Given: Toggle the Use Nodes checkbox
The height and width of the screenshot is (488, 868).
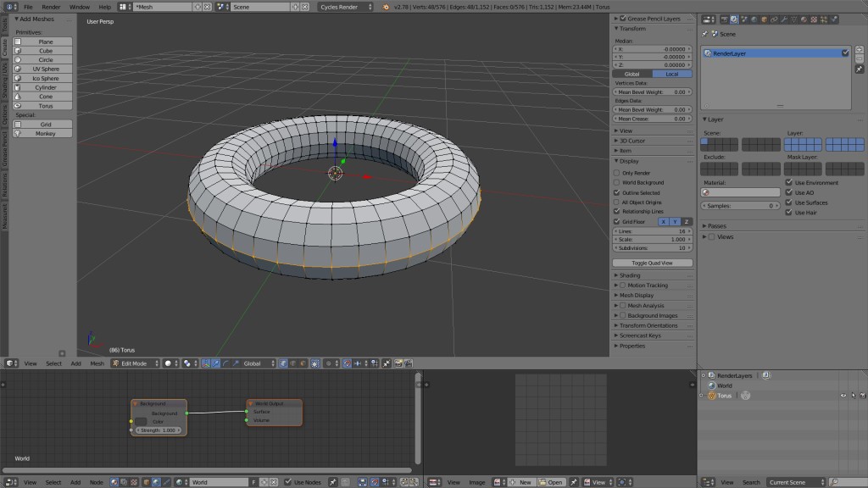Looking at the screenshot, I should pyautogui.click(x=287, y=482).
